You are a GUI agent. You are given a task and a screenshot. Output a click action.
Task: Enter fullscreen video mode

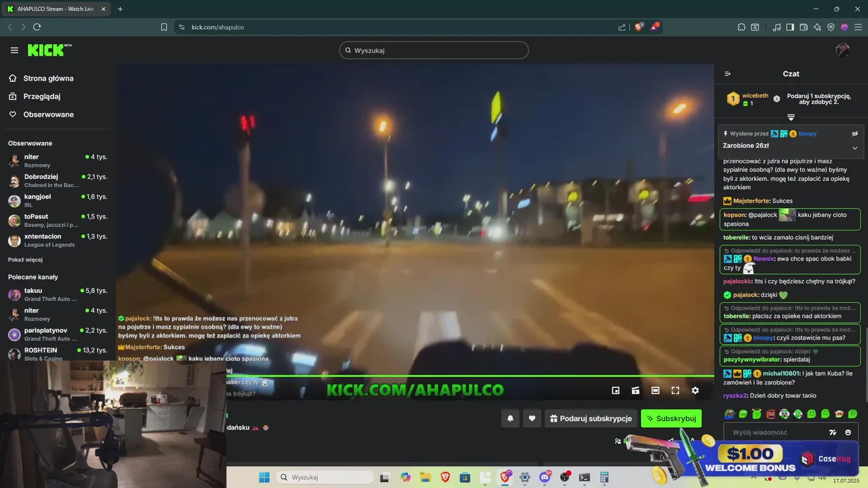675,390
